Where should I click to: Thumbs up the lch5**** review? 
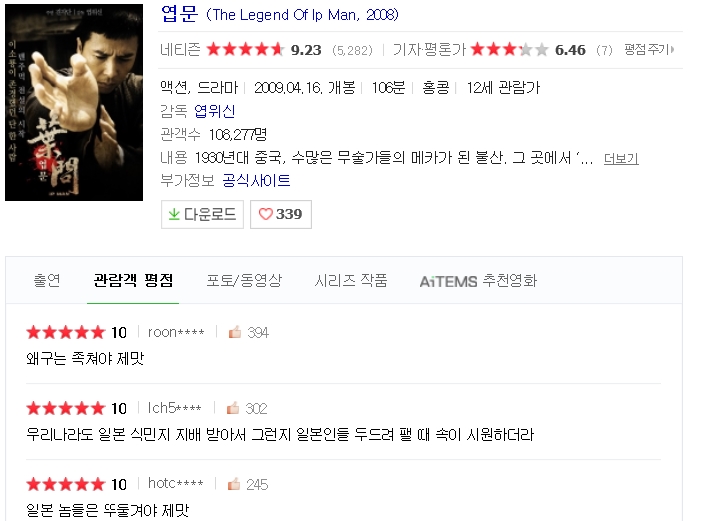pos(234,408)
